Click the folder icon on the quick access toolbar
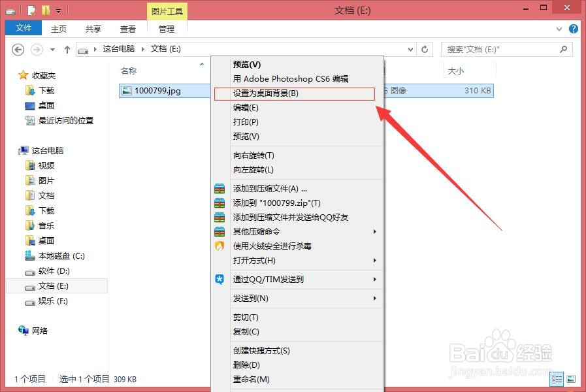This screenshot has width=586, height=392. click(x=47, y=10)
